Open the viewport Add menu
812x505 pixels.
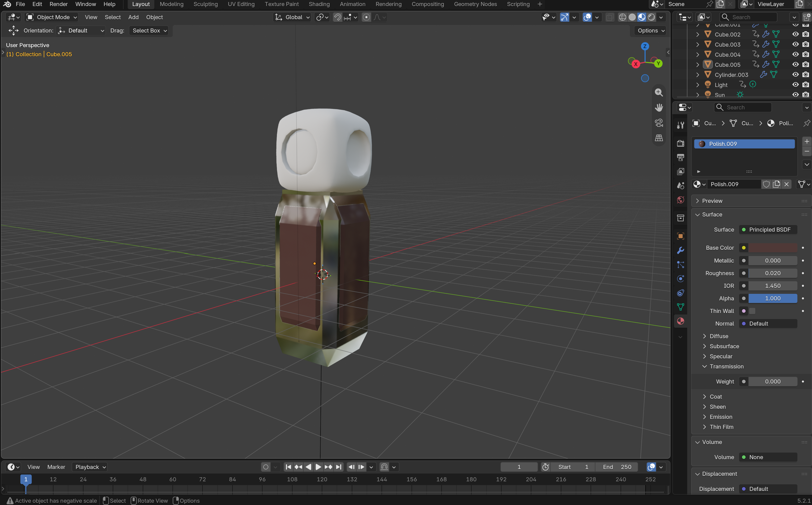(x=133, y=17)
